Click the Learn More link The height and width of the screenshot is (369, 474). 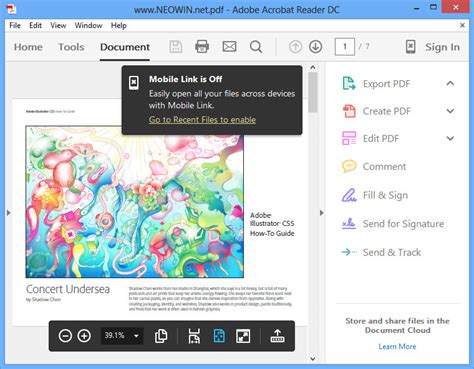click(397, 346)
